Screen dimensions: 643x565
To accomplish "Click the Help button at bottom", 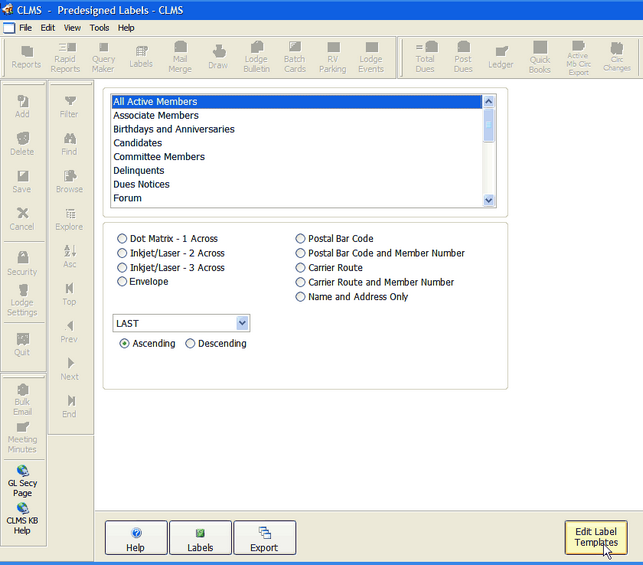I will click(136, 538).
